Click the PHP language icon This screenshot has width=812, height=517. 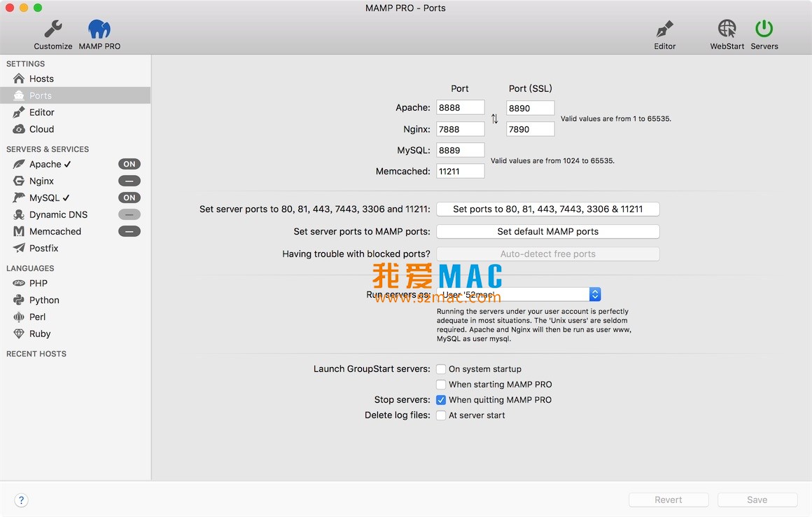coord(19,283)
